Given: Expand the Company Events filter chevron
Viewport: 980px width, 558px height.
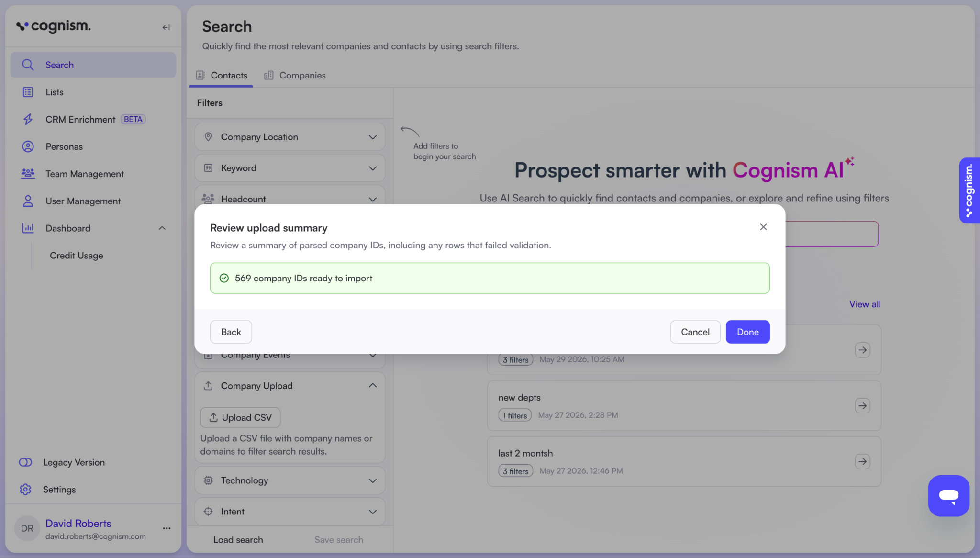Looking at the screenshot, I should [x=373, y=355].
